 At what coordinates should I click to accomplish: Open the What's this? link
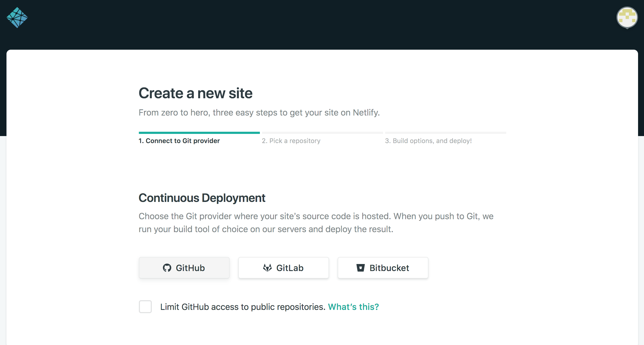[x=353, y=307]
